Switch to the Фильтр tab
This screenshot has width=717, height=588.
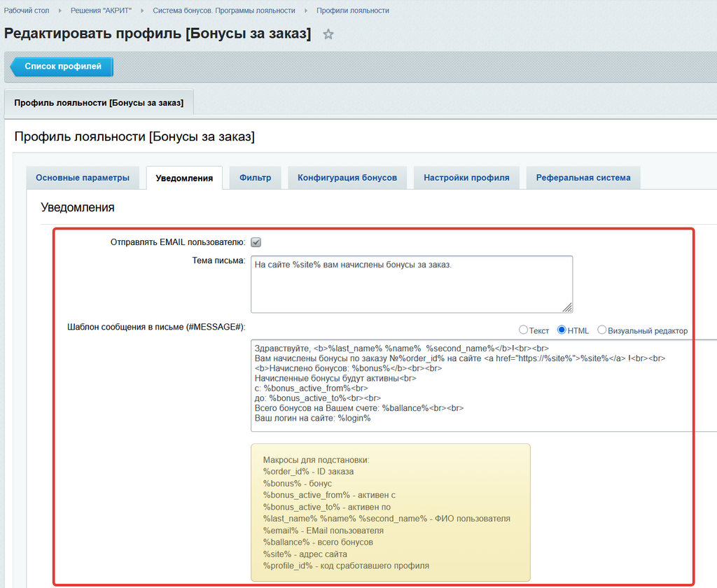pos(255,178)
